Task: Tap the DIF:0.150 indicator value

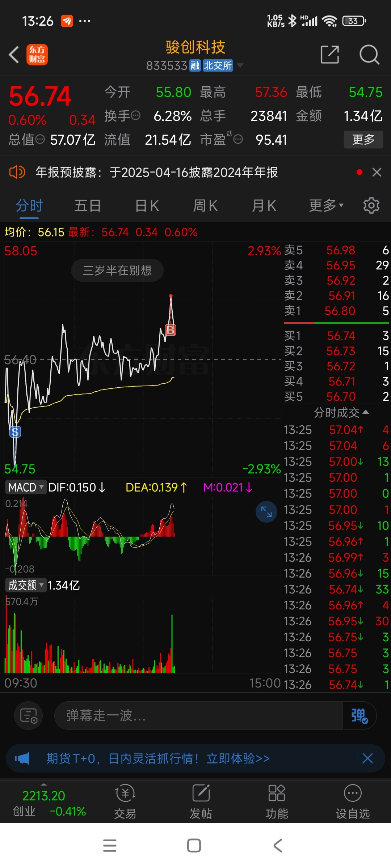Action: point(76,488)
